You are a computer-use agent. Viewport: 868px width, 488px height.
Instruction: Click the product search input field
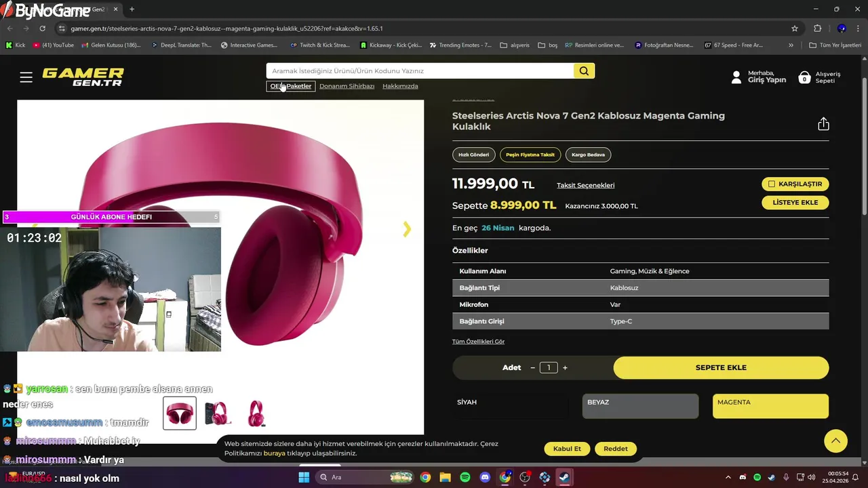pos(420,70)
